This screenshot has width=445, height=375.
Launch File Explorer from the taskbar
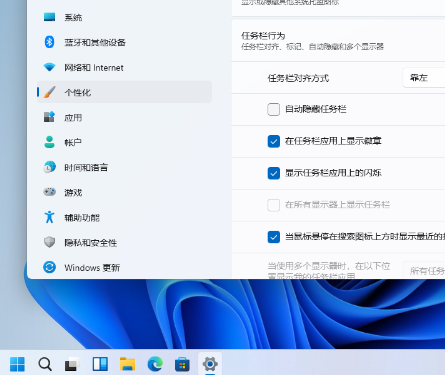pos(127,364)
